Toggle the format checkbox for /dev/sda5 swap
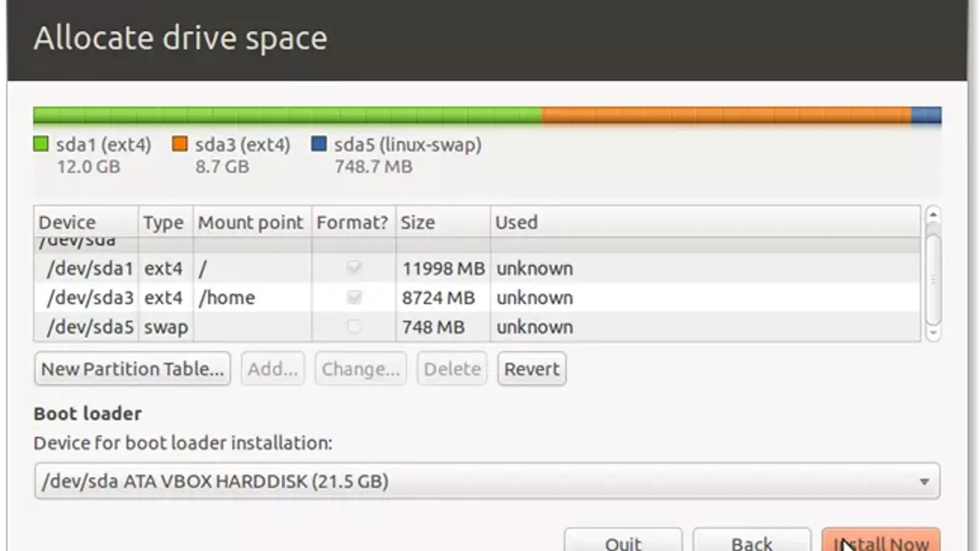This screenshot has height=551, width=980. (x=354, y=327)
